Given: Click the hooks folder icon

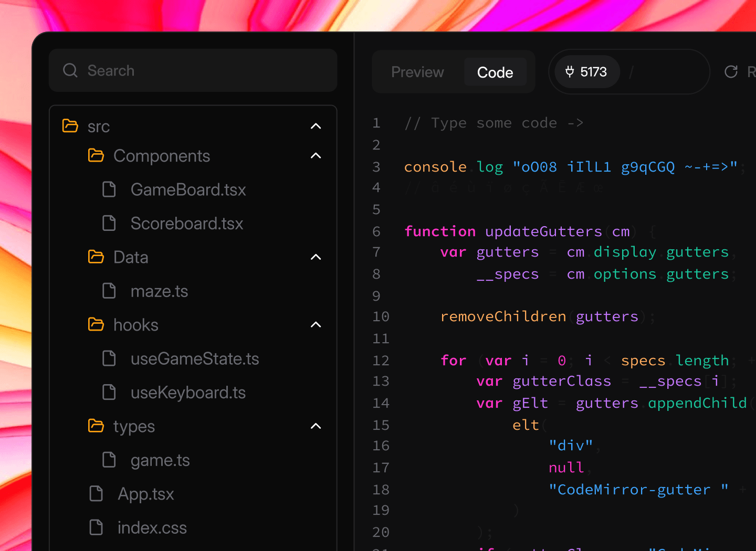Looking at the screenshot, I should 96,324.
